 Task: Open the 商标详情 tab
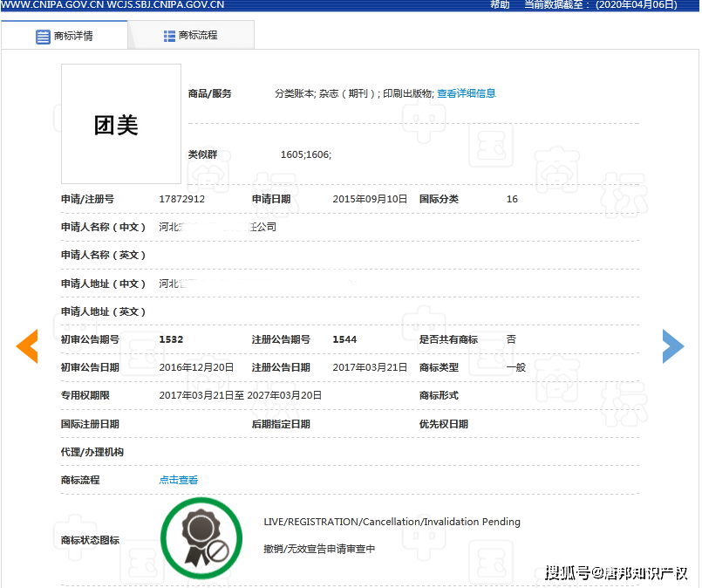coord(65,36)
